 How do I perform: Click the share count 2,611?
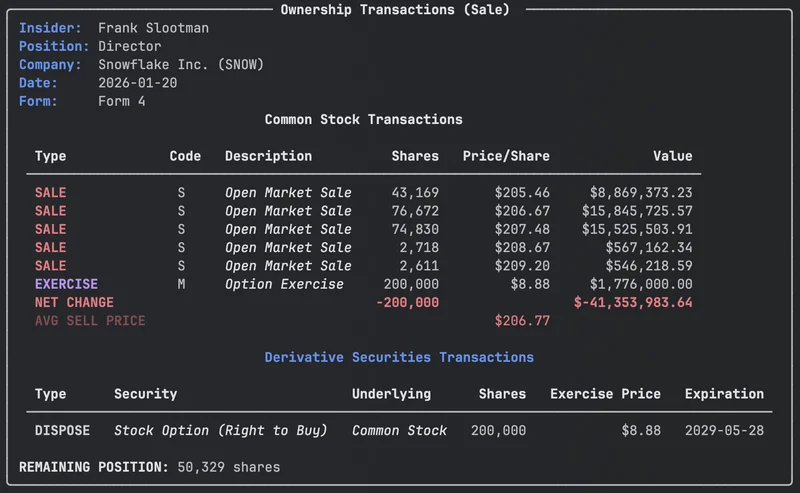pyautogui.click(x=419, y=266)
